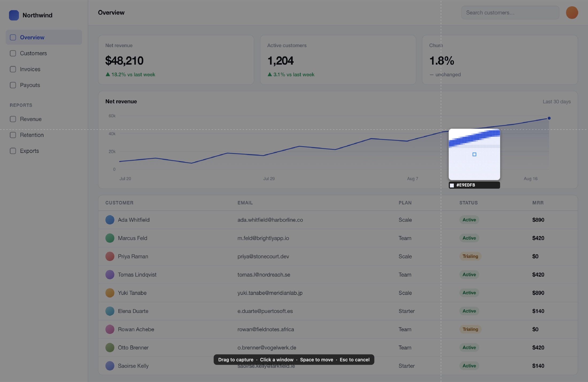Screen dimensions: 588x382
Task: Click the Overview sidebar icon
Action: click(x=13, y=37)
